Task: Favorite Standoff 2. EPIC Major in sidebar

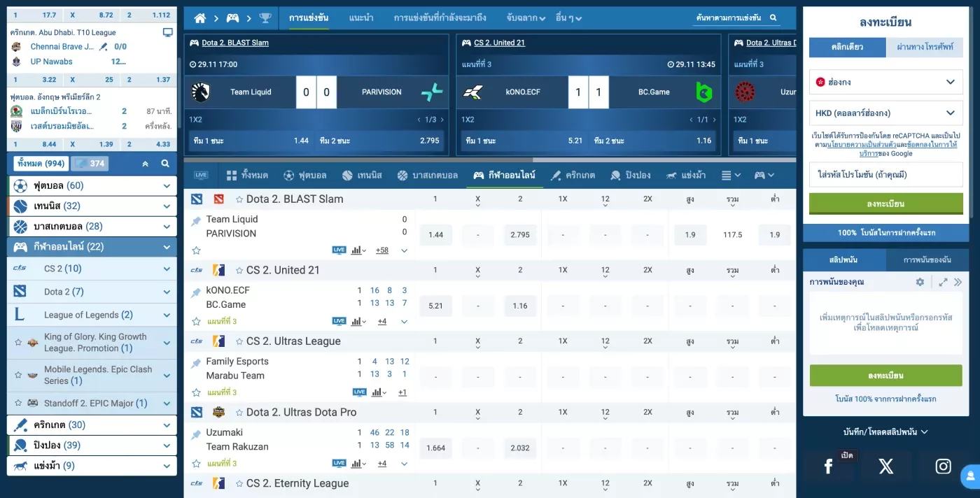Action: point(18,403)
